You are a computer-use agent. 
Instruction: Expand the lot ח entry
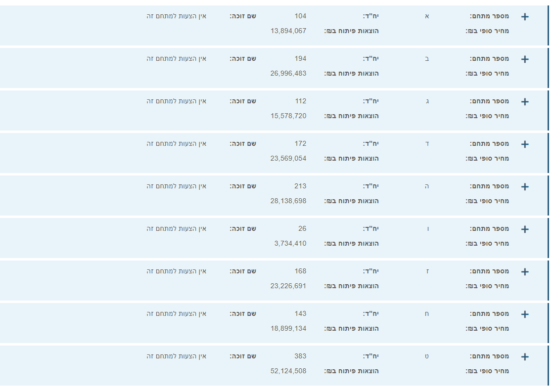(525, 314)
